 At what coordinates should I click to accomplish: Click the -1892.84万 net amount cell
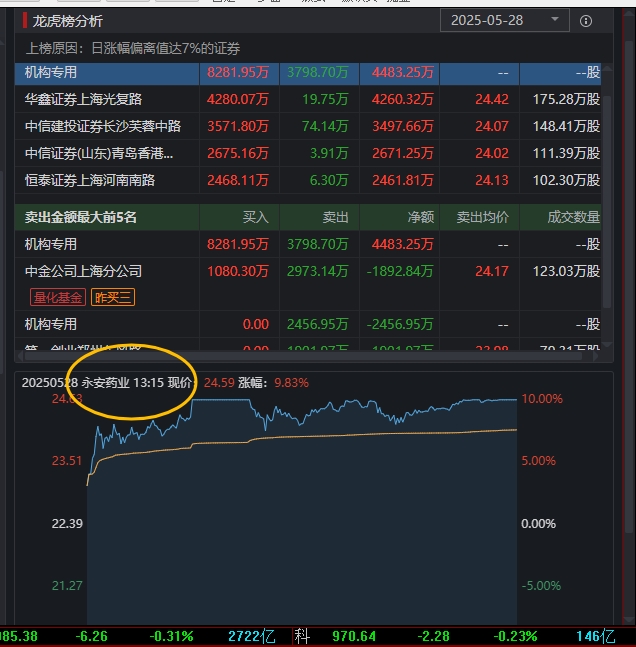point(400,272)
